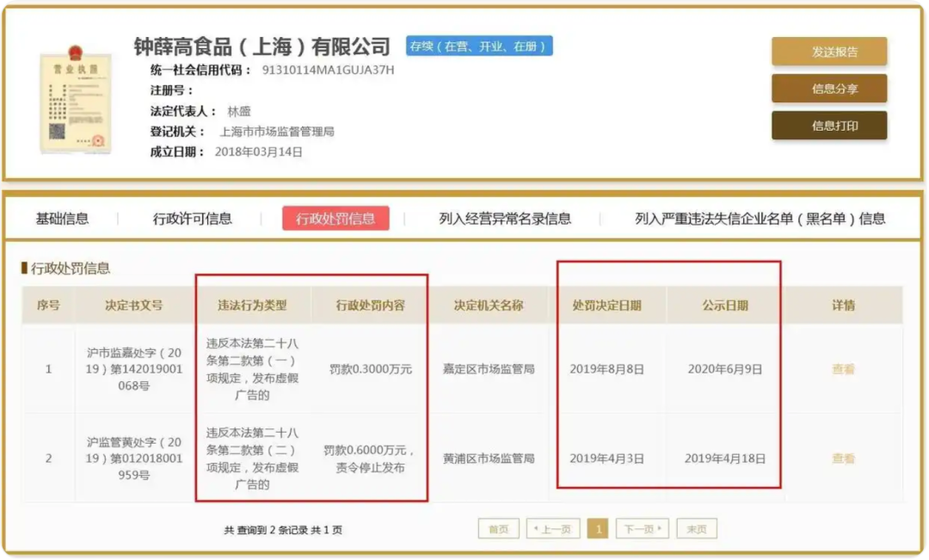Click the 下一页 pagination button
The width and height of the screenshot is (929, 560).
pos(643,528)
